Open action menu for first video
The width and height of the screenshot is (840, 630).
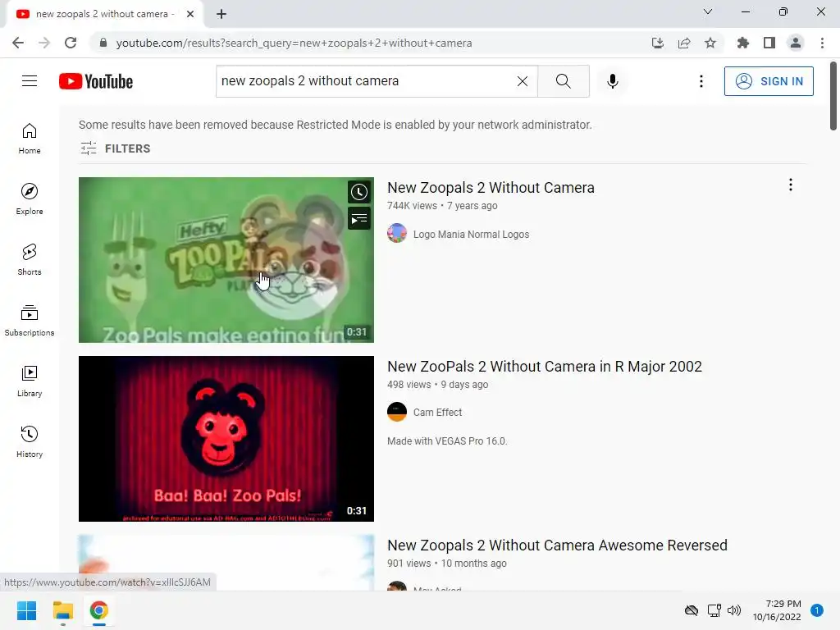click(790, 185)
